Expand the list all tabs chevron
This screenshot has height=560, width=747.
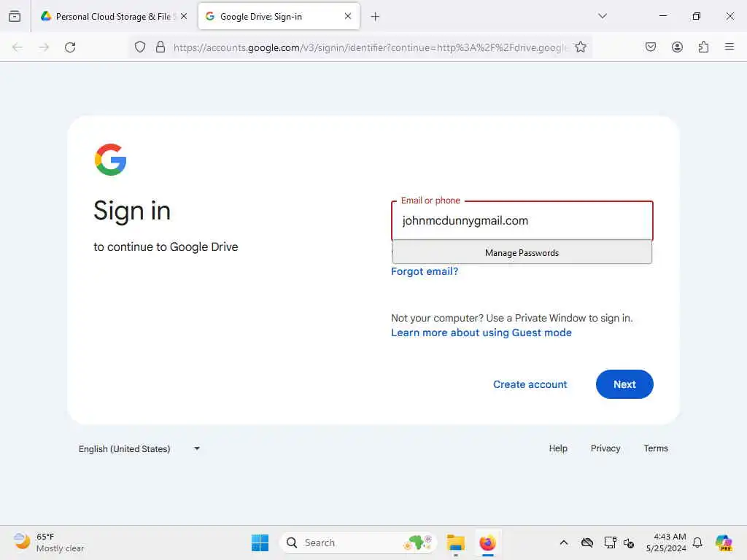click(603, 16)
